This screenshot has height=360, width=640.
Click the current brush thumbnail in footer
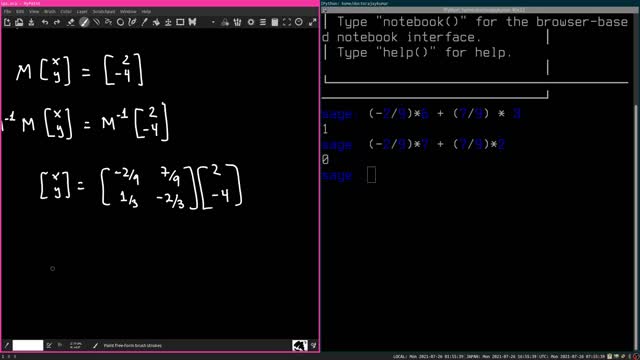click(300, 345)
